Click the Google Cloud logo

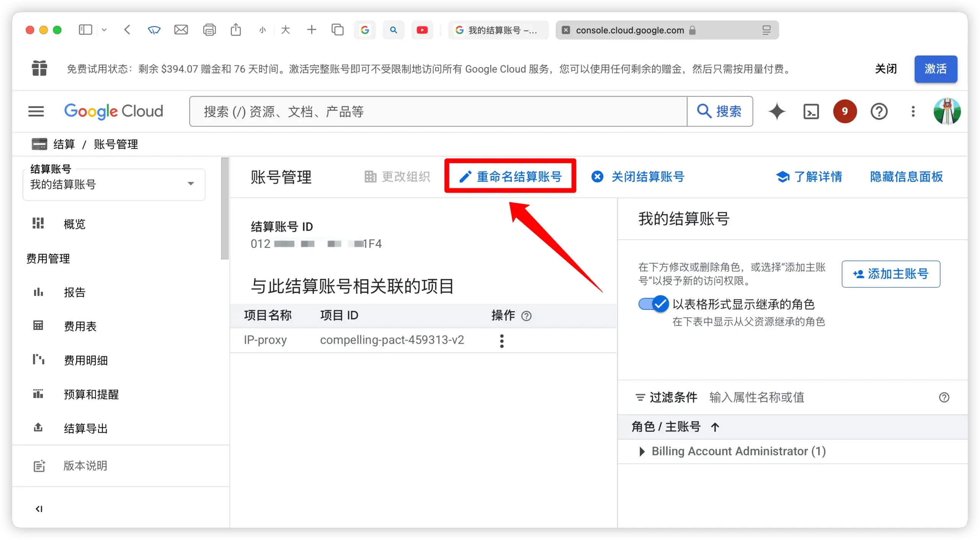click(x=113, y=111)
